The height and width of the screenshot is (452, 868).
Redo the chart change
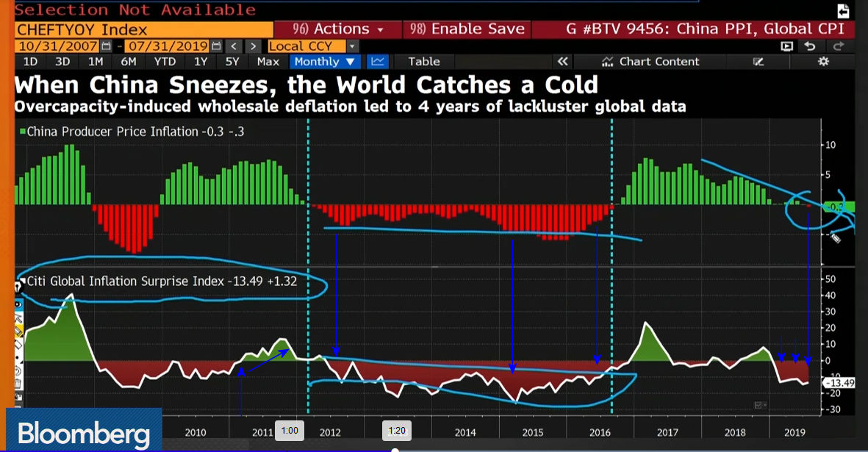tap(838, 46)
